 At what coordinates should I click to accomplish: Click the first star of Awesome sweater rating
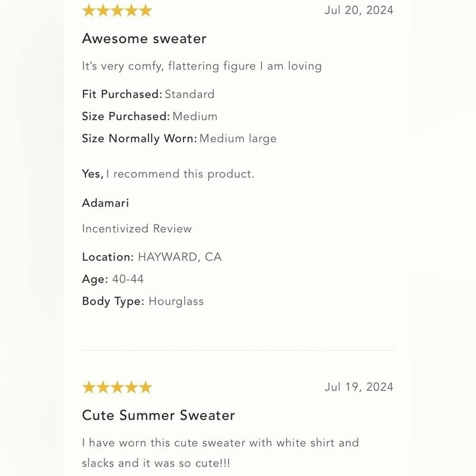[x=89, y=10]
